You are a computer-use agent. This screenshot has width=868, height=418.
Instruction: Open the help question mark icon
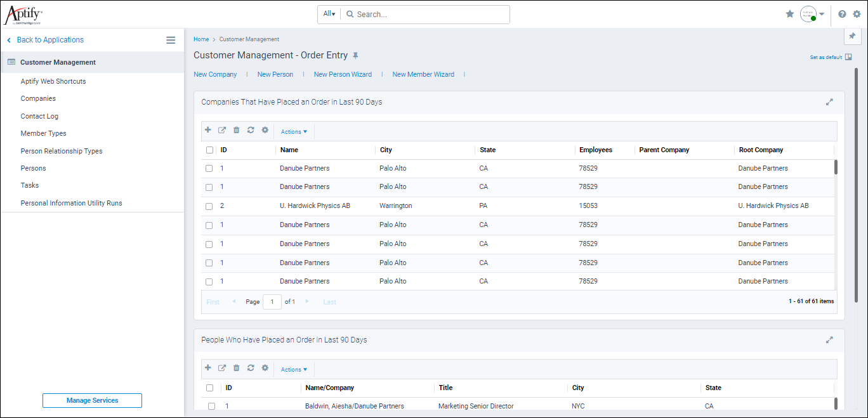click(842, 14)
